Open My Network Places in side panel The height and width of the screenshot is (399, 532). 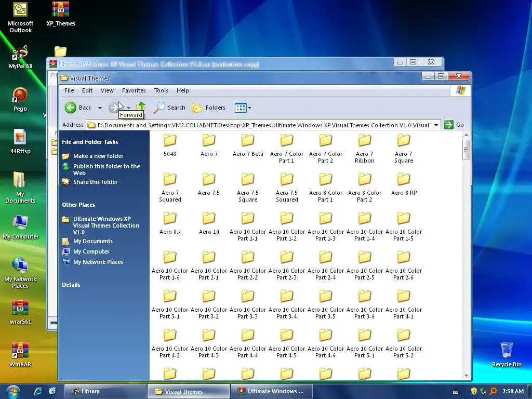98,262
